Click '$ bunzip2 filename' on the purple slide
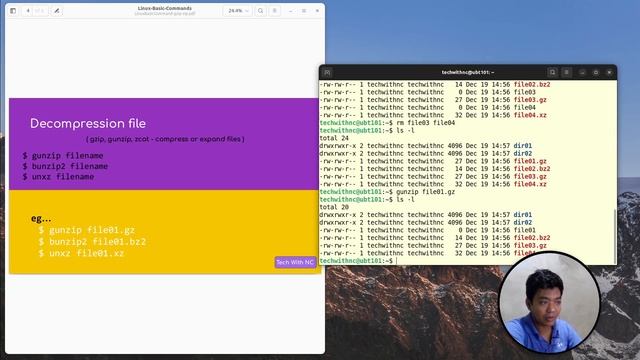The width and height of the screenshot is (640, 360). (x=65, y=166)
